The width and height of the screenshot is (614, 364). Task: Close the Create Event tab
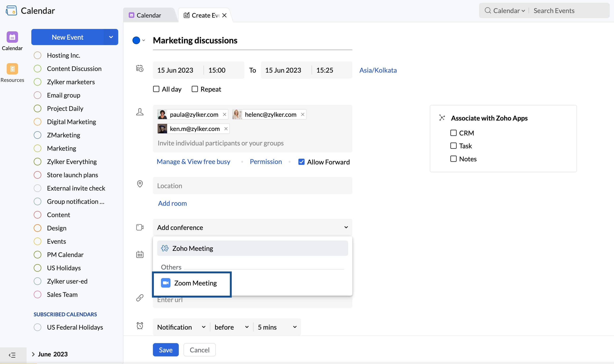224,15
